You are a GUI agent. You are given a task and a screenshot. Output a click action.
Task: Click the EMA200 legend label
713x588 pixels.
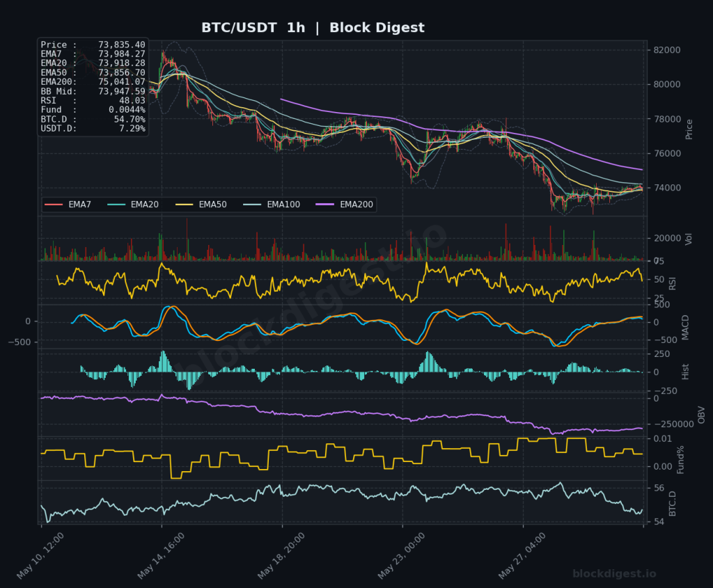356,205
